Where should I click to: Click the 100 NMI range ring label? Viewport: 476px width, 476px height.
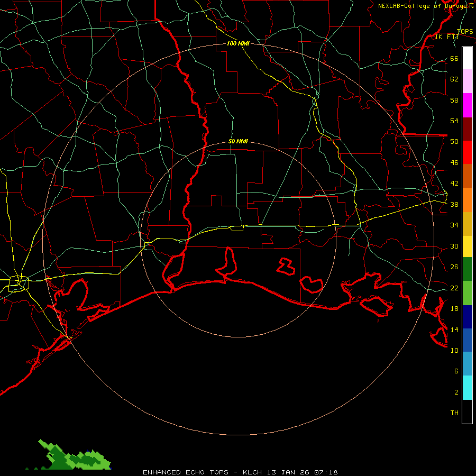(238, 43)
